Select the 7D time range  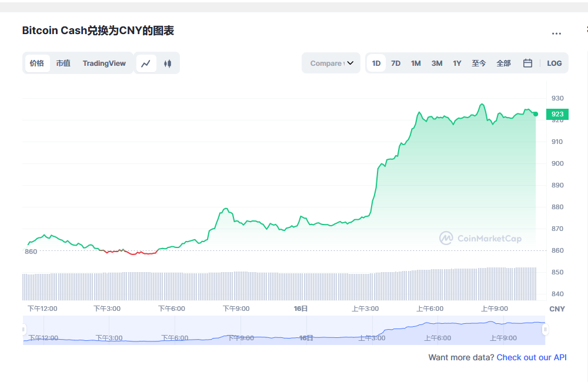tap(396, 63)
